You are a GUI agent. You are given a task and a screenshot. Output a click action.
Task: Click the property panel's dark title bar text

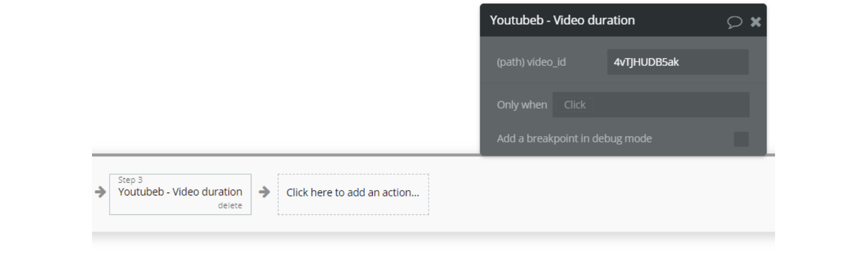pyautogui.click(x=562, y=20)
